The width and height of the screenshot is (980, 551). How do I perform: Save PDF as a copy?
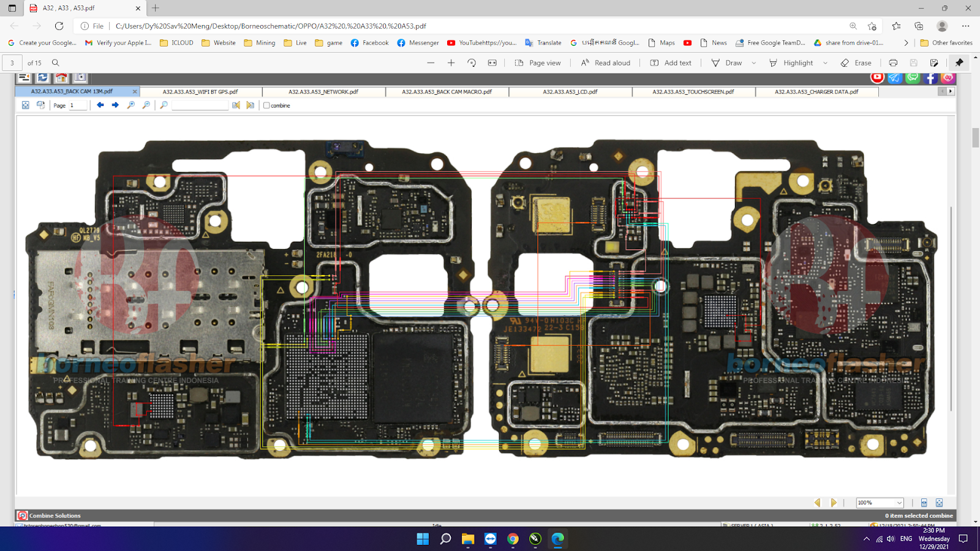pyautogui.click(x=934, y=63)
